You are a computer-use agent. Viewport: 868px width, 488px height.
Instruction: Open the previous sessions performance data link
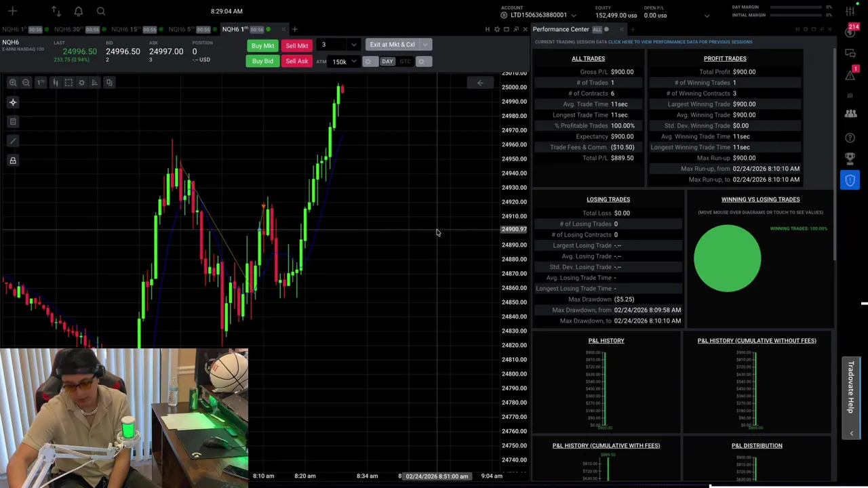tap(680, 42)
